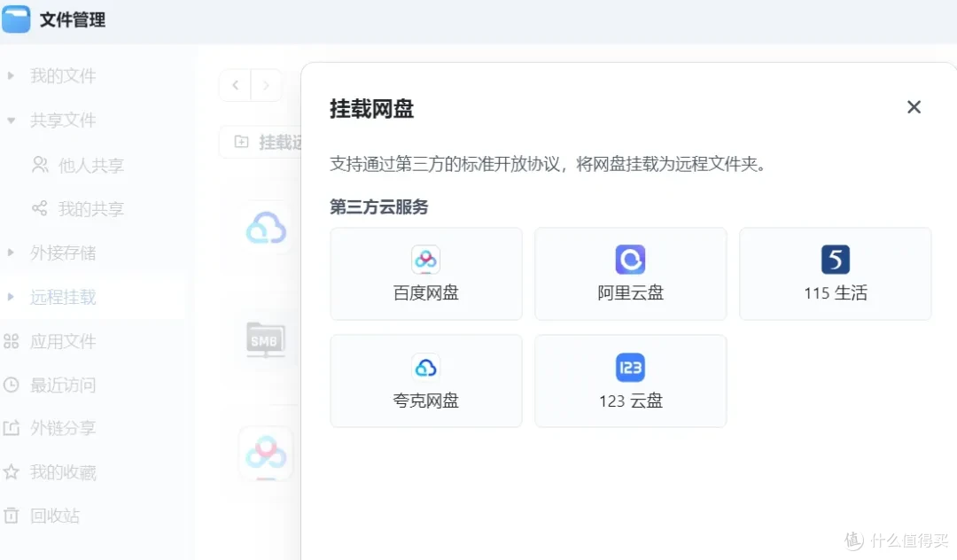Screen dimensions: 957x560
Task: Open 我的文件 in sidebar
Action: [63, 75]
